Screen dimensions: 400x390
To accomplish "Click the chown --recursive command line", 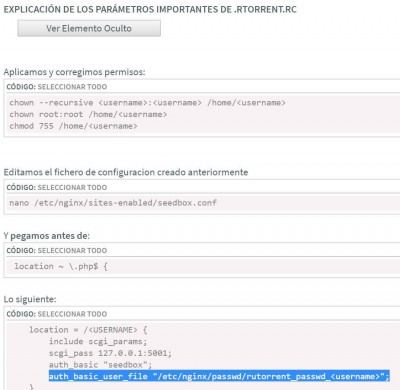I will click(147, 102).
